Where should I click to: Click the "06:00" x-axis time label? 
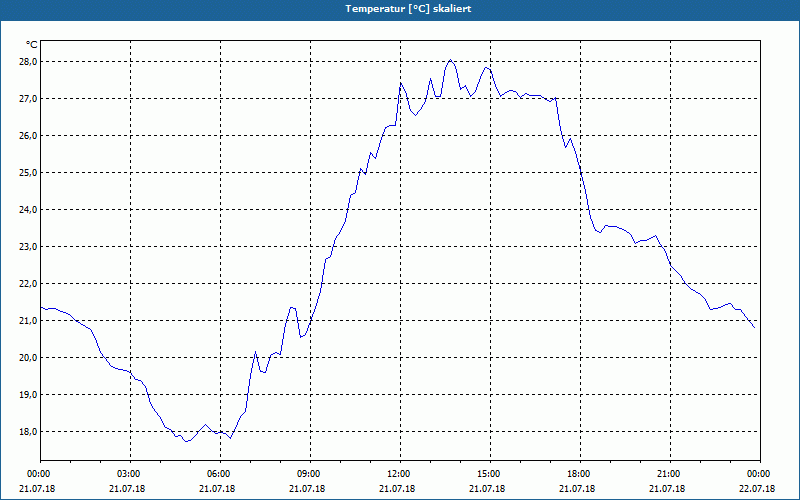coord(218,474)
